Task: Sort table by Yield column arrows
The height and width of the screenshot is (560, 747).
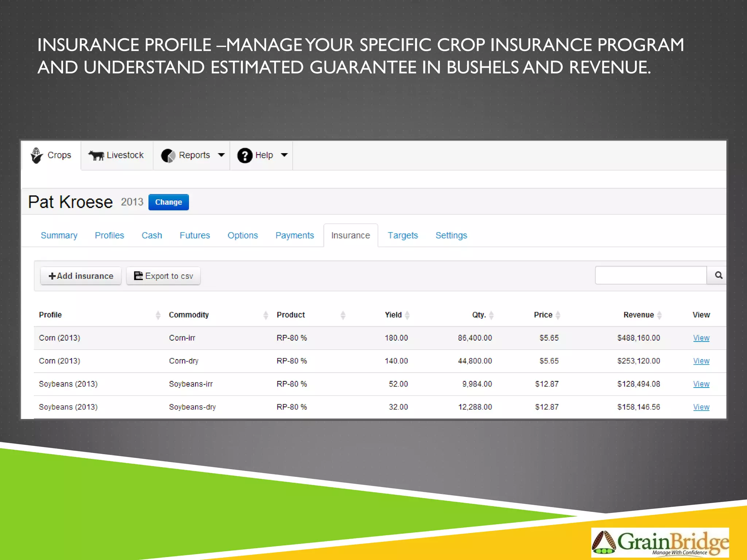Action: pyautogui.click(x=407, y=315)
